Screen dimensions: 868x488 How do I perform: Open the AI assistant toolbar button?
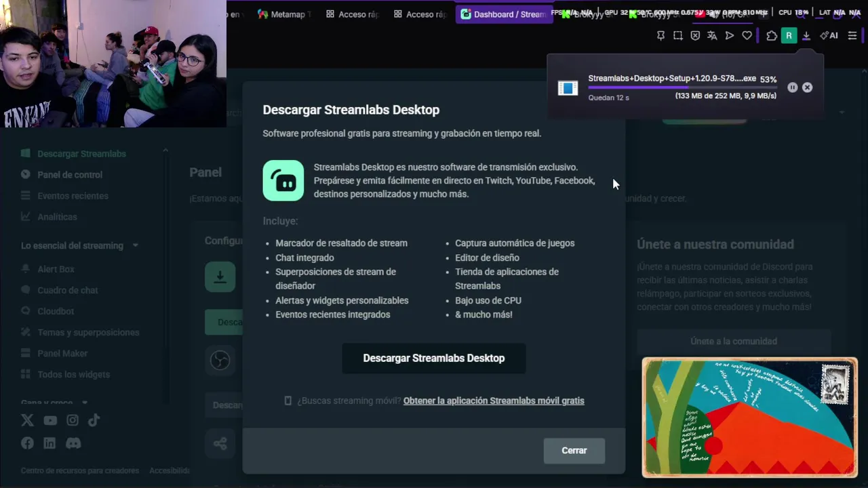point(829,36)
